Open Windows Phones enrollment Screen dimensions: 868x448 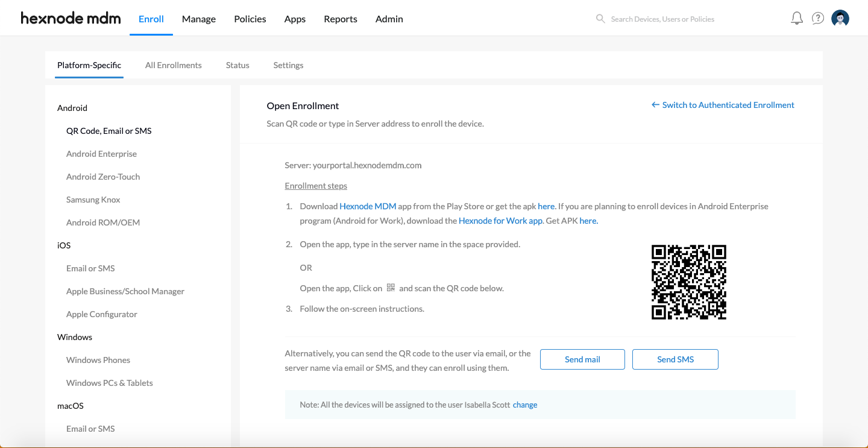[98, 360]
